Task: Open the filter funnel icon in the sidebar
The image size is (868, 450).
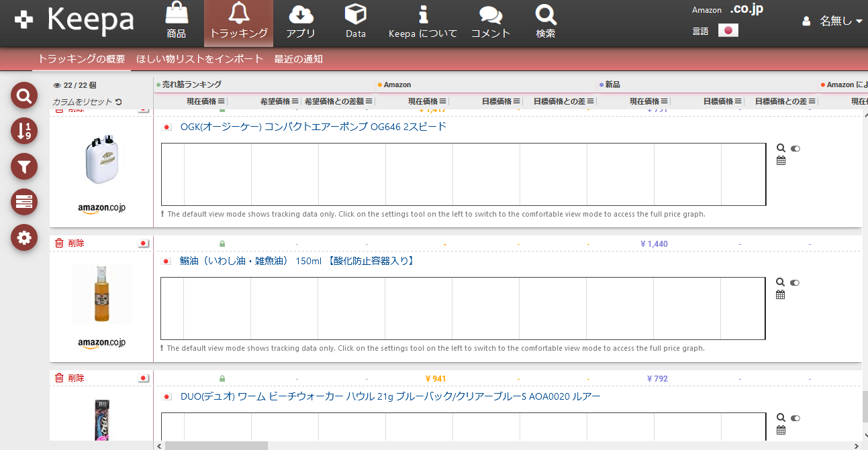Action: (23, 166)
